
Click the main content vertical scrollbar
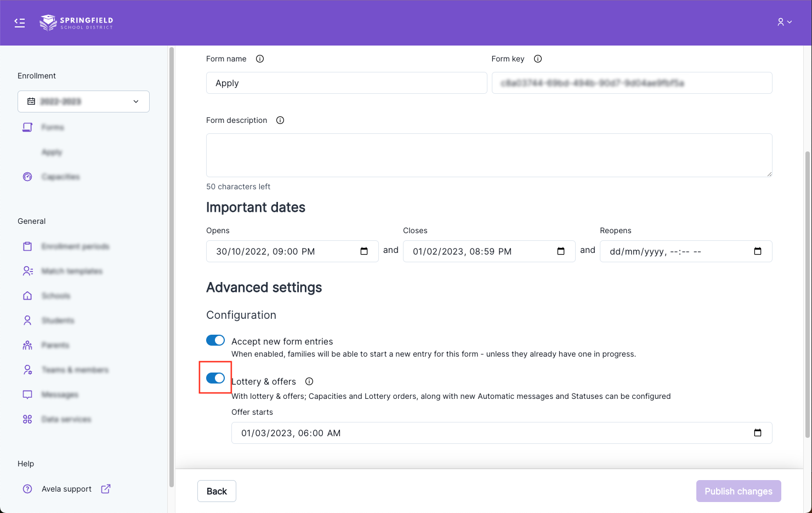pyautogui.click(x=807, y=291)
